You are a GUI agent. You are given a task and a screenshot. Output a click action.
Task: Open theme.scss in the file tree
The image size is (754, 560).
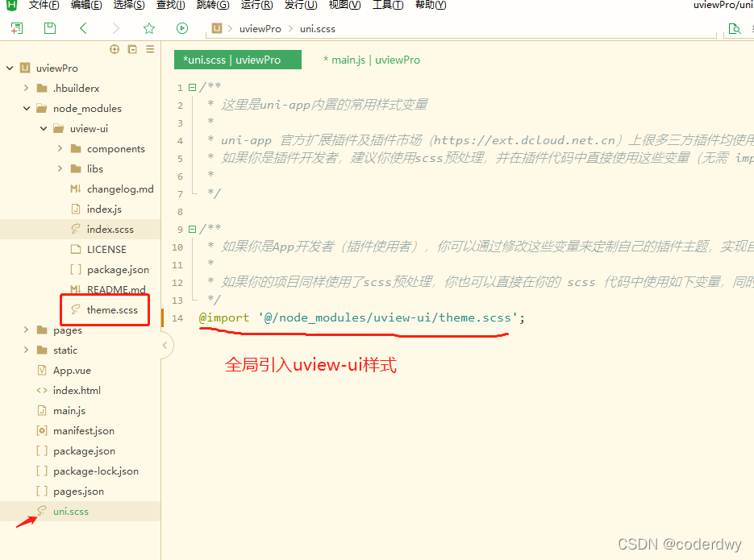point(112,309)
